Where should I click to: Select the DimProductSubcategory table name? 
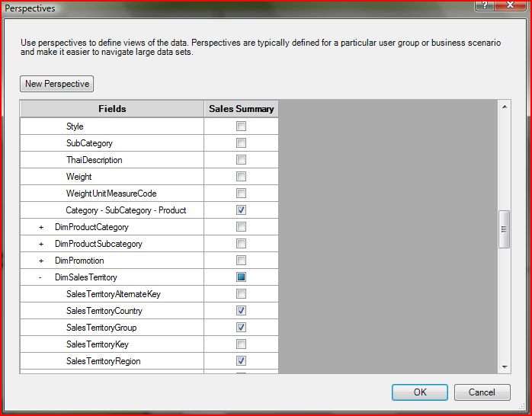(x=98, y=244)
